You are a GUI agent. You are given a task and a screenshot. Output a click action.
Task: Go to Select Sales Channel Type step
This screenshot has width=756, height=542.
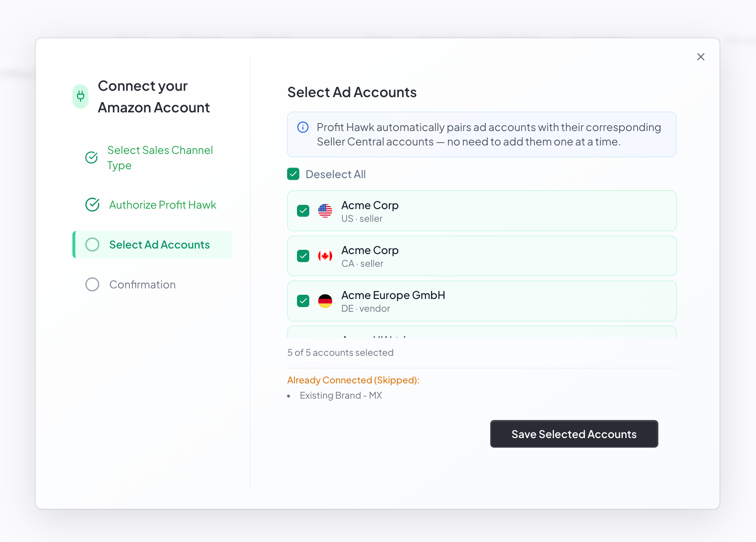point(152,158)
